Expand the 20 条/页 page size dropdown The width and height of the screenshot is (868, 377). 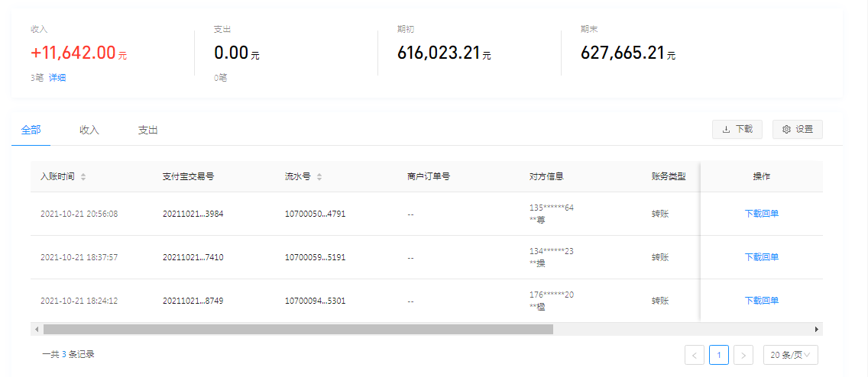point(790,355)
